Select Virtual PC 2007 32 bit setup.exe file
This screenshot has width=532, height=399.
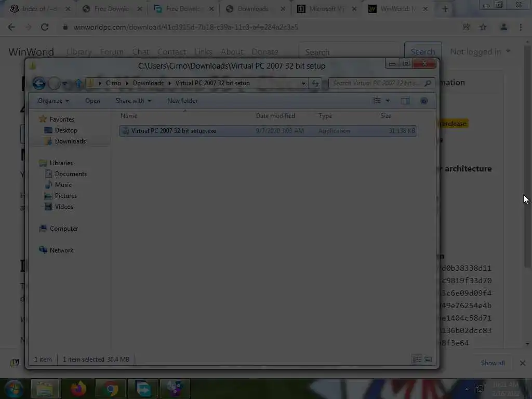tap(268, 131)
